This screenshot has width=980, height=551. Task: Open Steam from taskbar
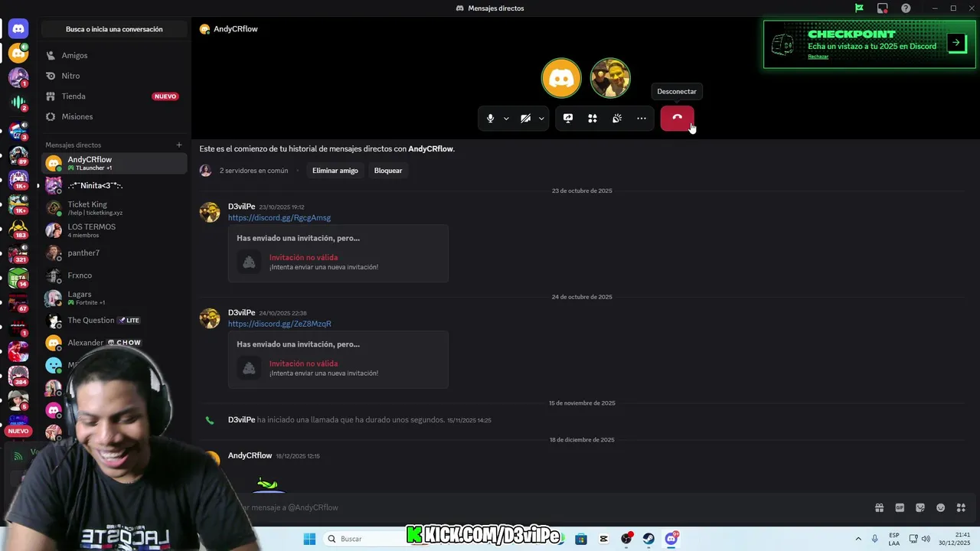click(648, 539)
